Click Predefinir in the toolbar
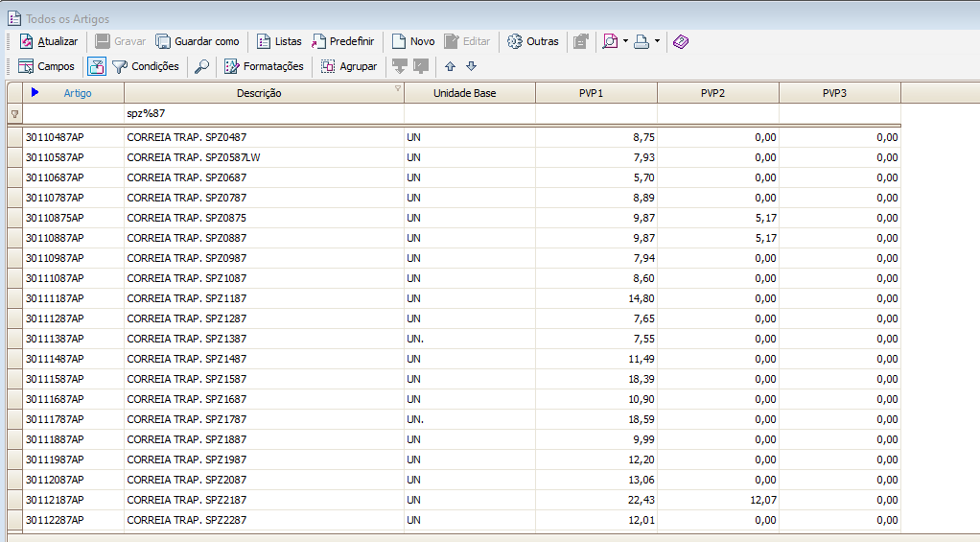The image size is (980, 542). pyautogui.click(x=342, y=41)
